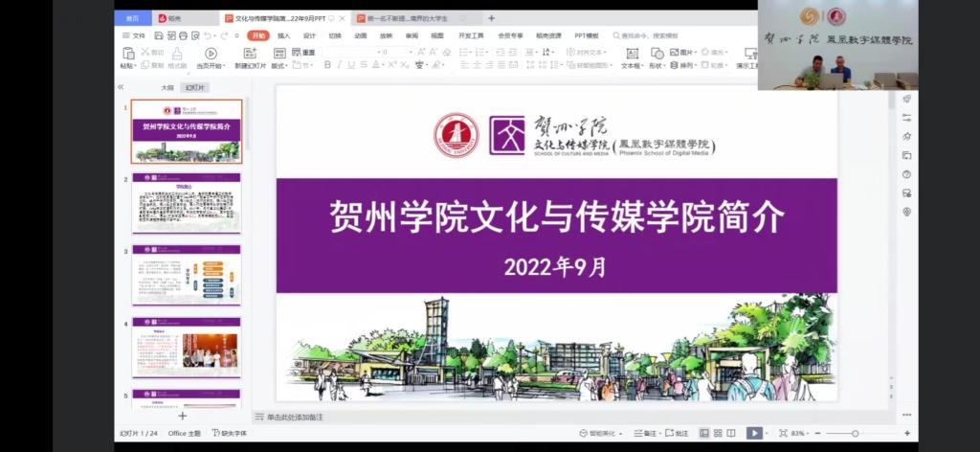This screenshot has height=452, width=980.
Task: Toggle Comments (批注) in status bar
Action: 677,433
